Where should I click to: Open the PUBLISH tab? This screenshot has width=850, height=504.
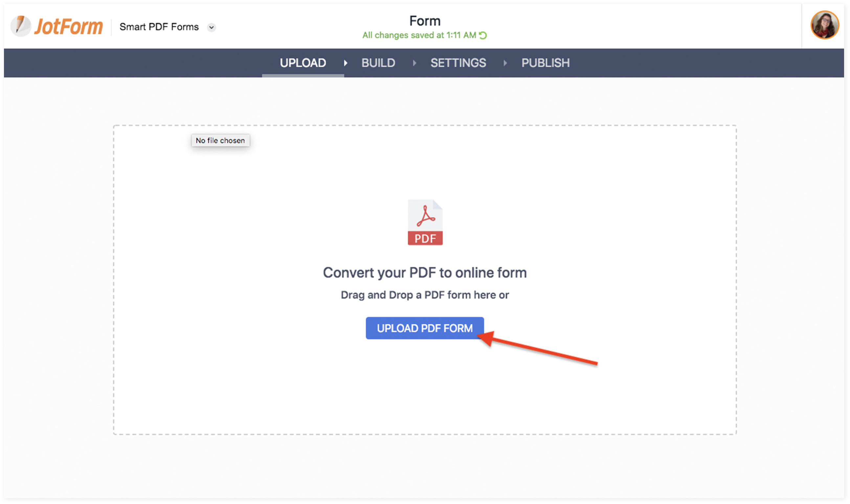pyautogui.click(x=545, y=63)
